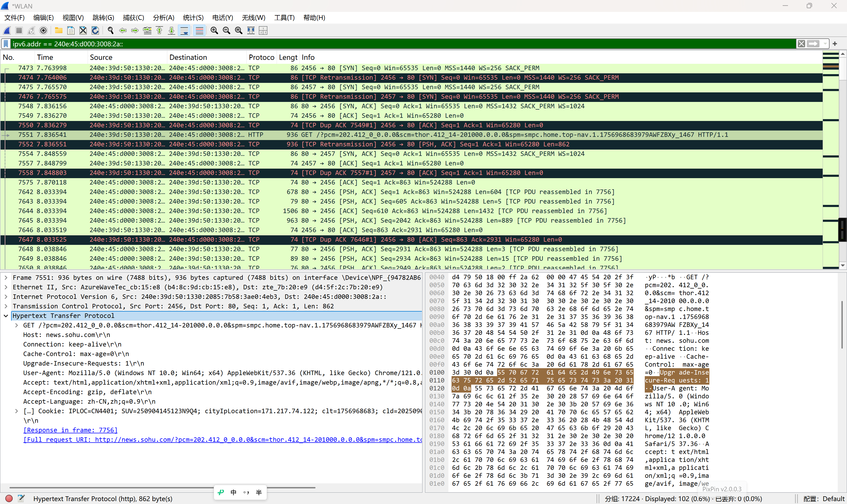The width and height of the screenshot is (847, 504).
Task: Clear the display filter
Action: pyautogui.click(x=801, y=44)
